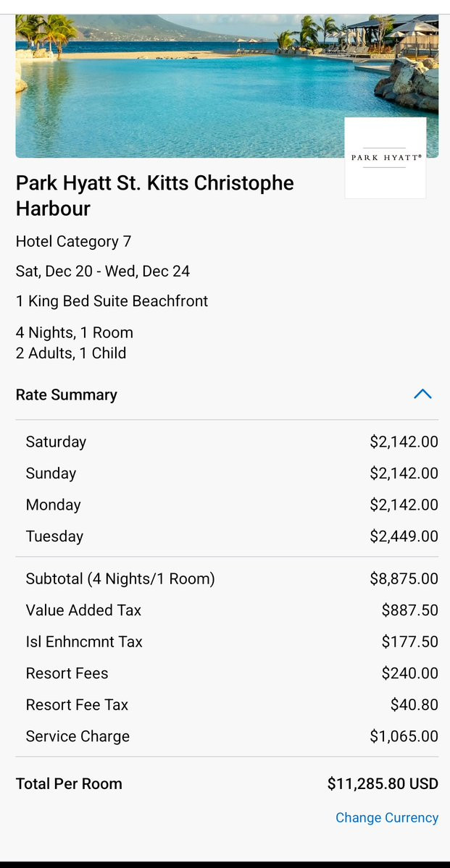450x868 pixels.
Task: Click the Resort Fees line
Action: pos(227,674)
